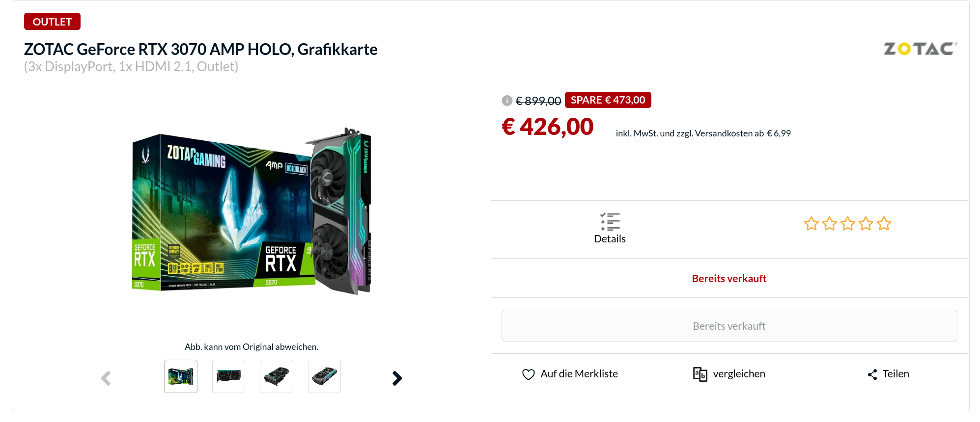Open the Details link text

click(x=610, y=239)
